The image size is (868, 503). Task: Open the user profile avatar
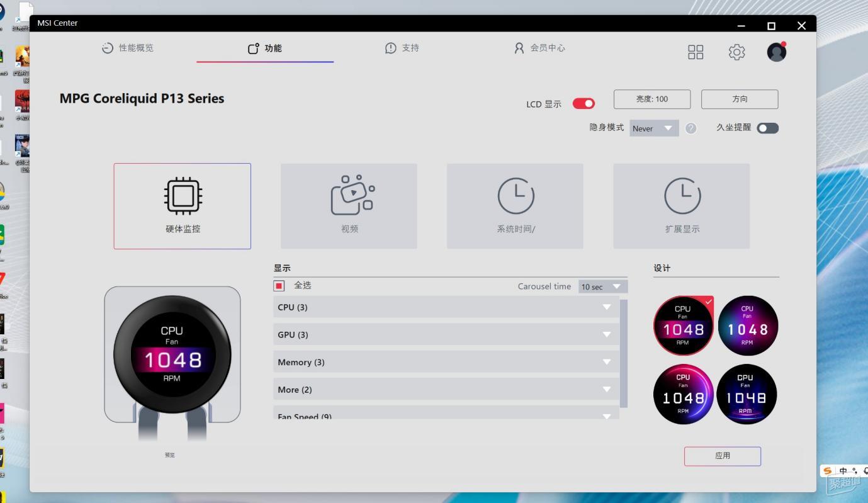tap(777, 52)
